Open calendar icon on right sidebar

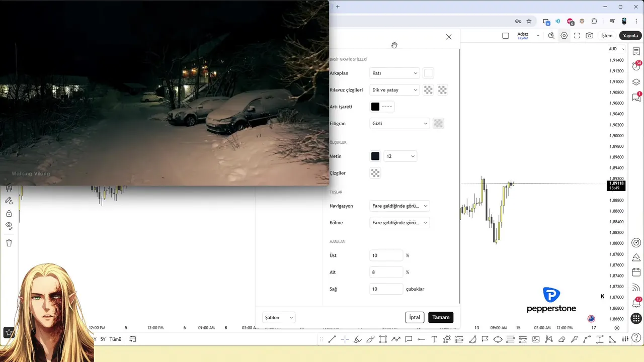pos(636,273)
